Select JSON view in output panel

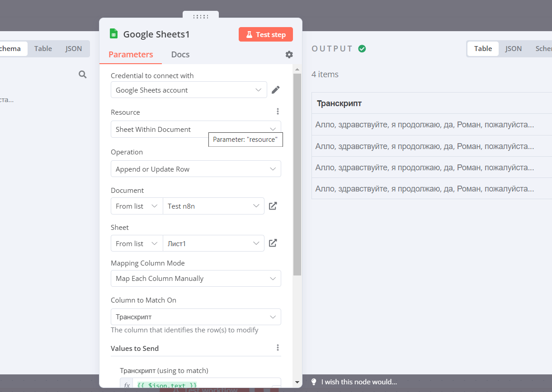pos(514,49)
